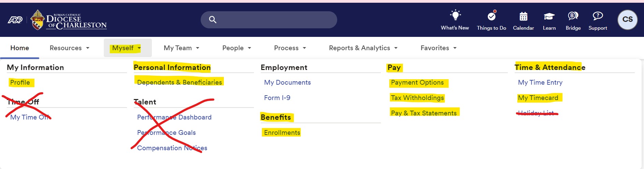This screenshot has height=169, width=644.
Task: Open the Support chat icon
Action: point(598,16)
